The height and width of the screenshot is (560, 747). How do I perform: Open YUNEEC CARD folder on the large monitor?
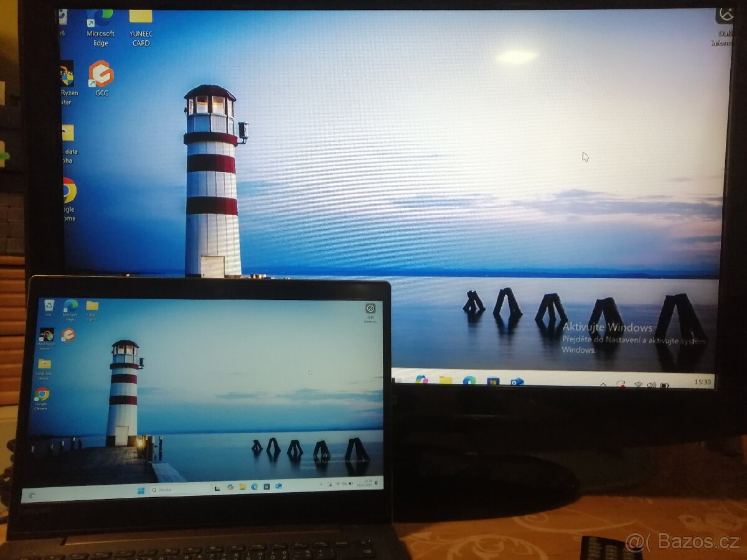point(141,20)
